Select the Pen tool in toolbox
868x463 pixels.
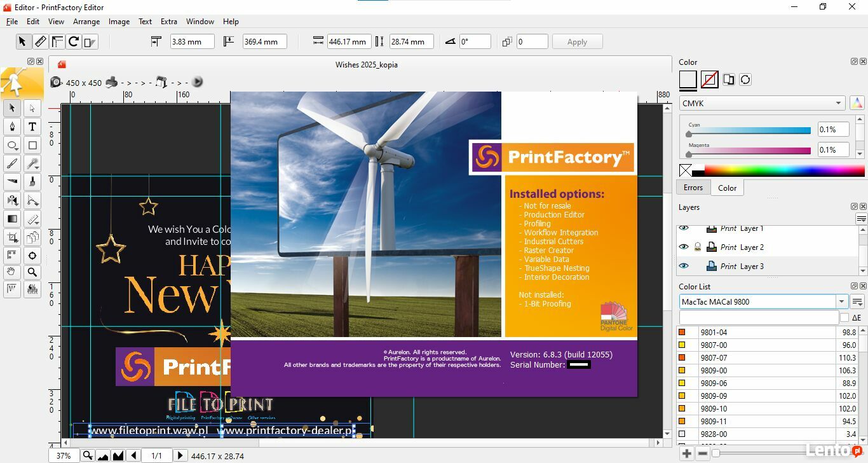coord(12,127)
